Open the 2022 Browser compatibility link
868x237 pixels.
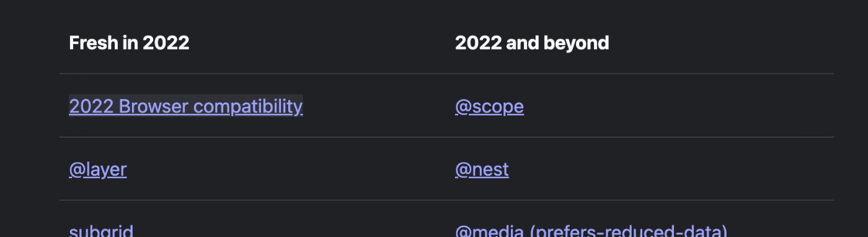(186, 106)
